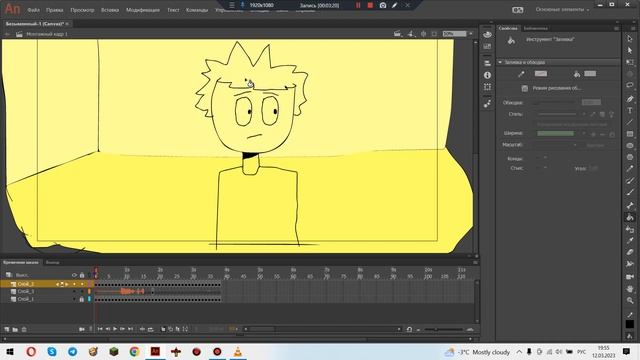The image size is (640, 360).
Task: Select the Lasso tool
Action: click(630, 85)
